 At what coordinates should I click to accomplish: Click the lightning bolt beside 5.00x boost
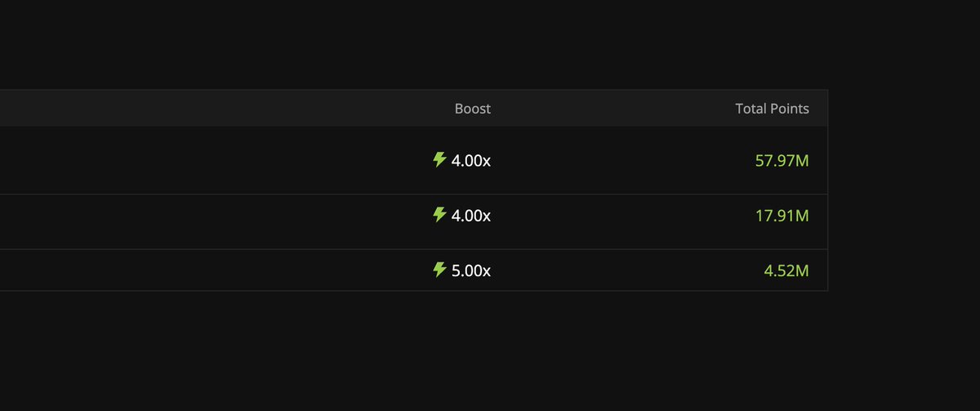[439, 270]
